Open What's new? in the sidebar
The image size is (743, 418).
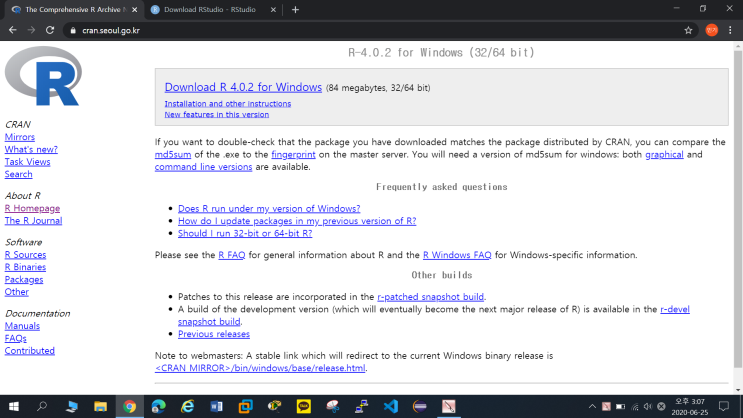coord(31,149)
